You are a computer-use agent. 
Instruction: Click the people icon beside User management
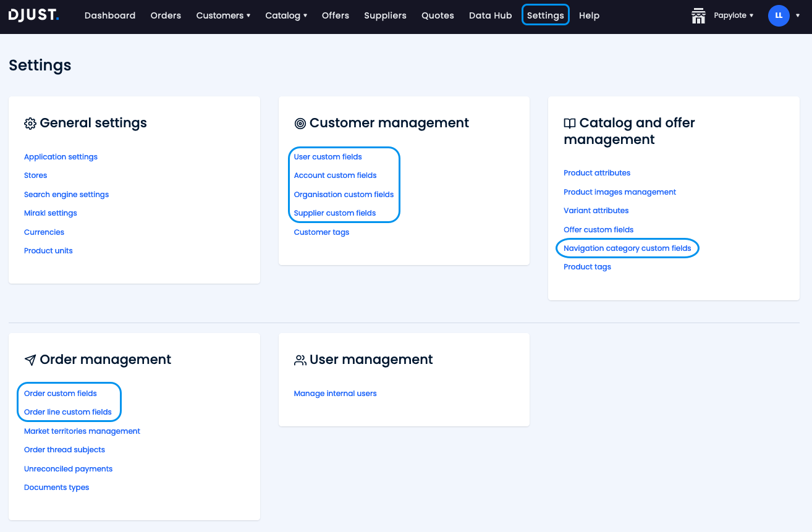coord(300,359)
